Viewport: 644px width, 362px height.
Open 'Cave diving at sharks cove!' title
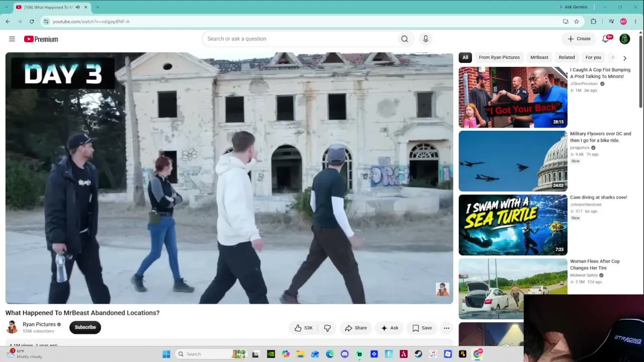point(599,198)
